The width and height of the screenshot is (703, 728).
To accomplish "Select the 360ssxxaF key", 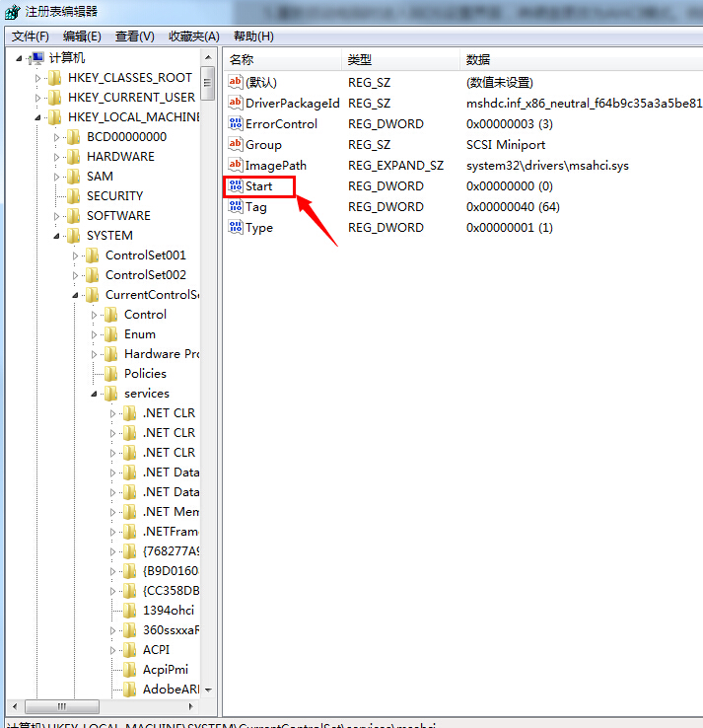I will tap(171, 630).
